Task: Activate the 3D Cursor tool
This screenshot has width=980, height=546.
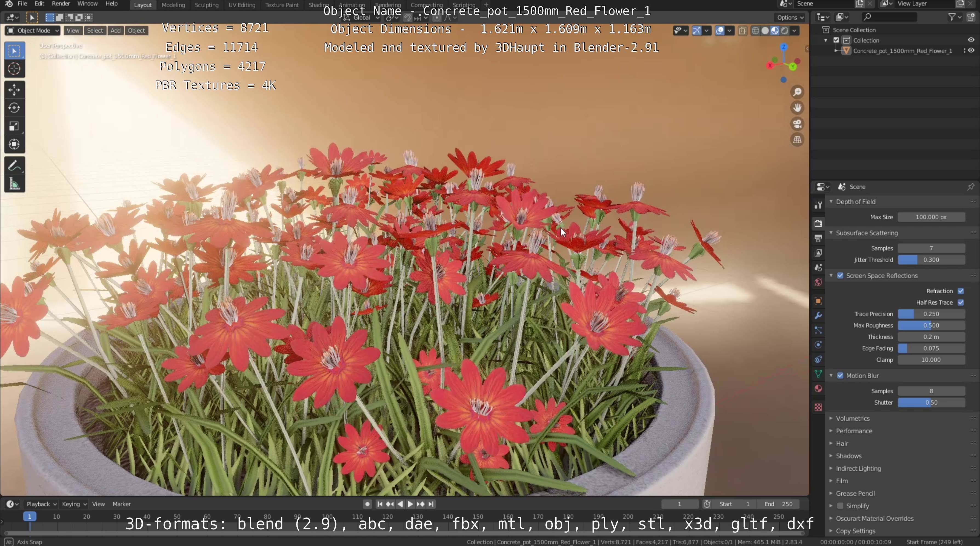Action: [15, 69]
